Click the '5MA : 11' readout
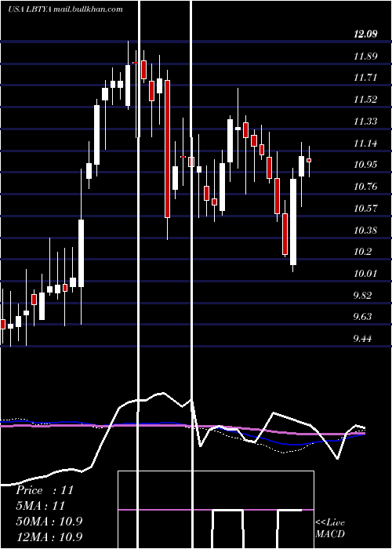This screenshot has width=392, height=549. tap(40, 506)
